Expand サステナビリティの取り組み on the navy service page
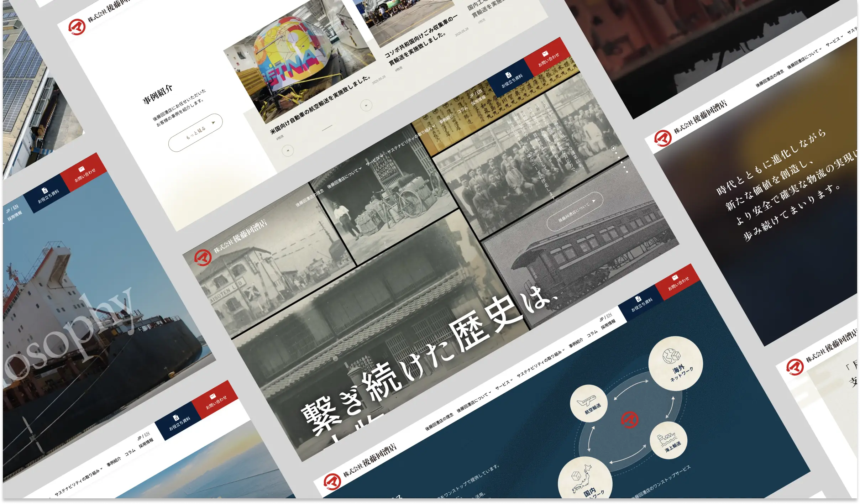 (x=541, y=362)
